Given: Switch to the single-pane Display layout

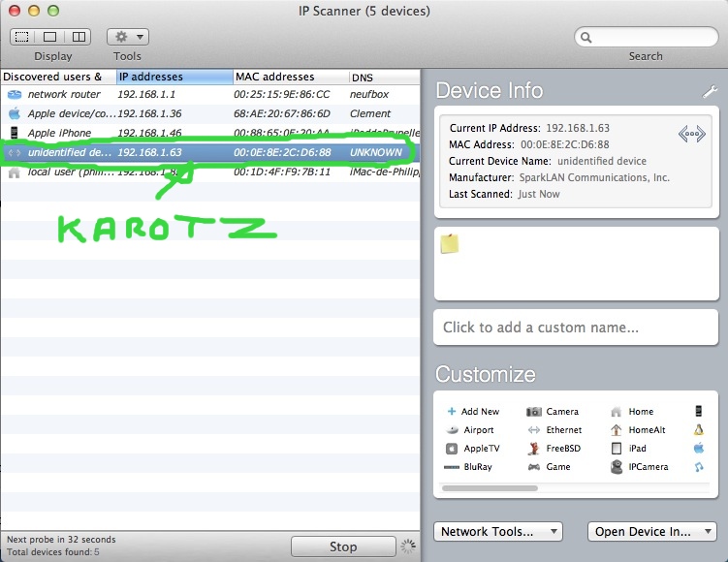Looking at the screenshot, I should pyautogui.click(x=49, y=37).
